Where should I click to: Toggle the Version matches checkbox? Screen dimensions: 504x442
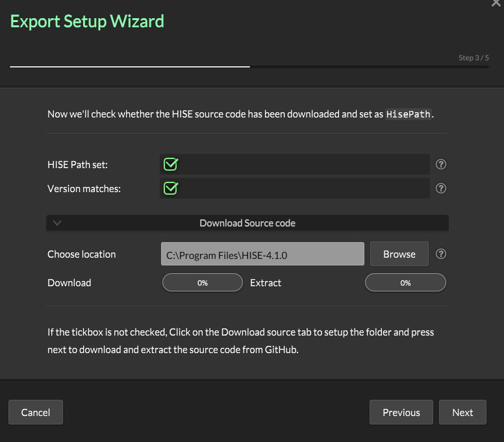click(171, 188)
